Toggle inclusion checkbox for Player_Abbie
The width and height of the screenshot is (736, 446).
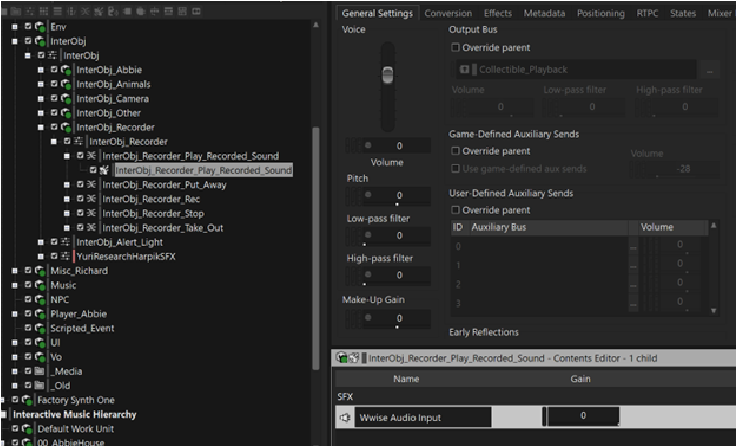tap(28, 313)
